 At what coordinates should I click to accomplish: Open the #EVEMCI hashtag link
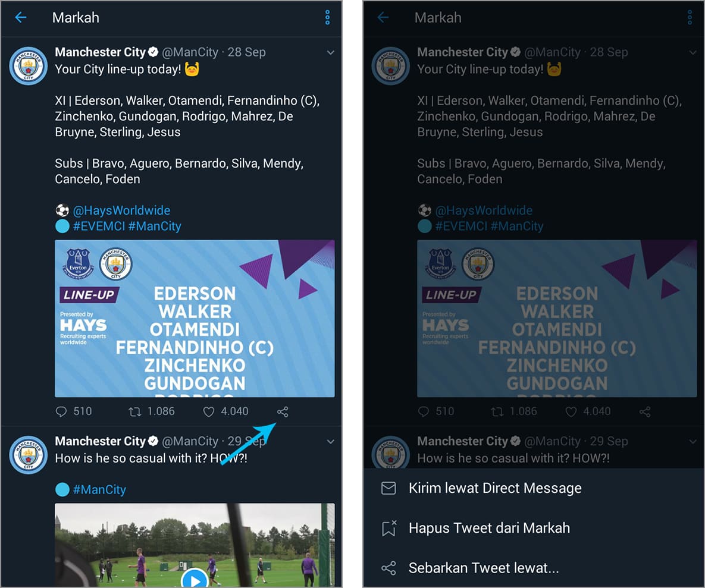[99, 226]
